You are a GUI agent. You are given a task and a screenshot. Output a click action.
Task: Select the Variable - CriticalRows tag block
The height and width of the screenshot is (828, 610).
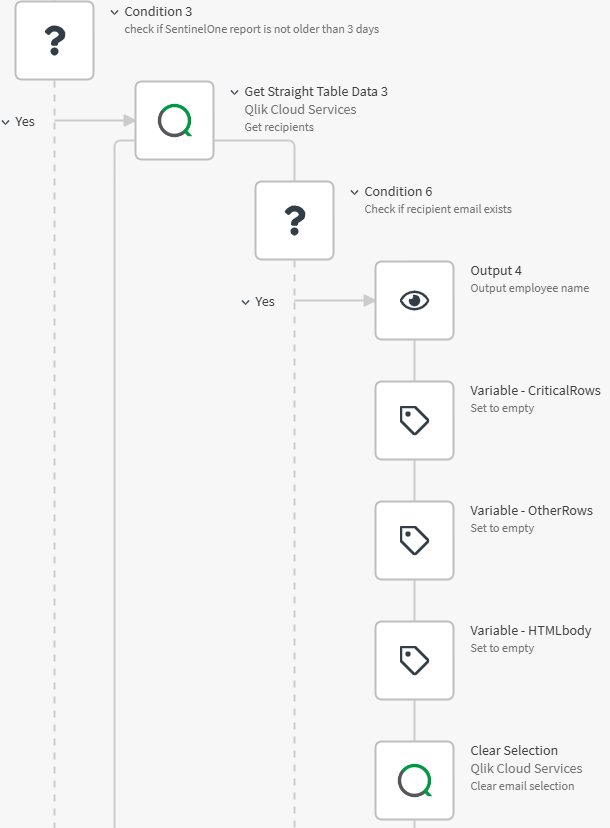coord(415,420)
